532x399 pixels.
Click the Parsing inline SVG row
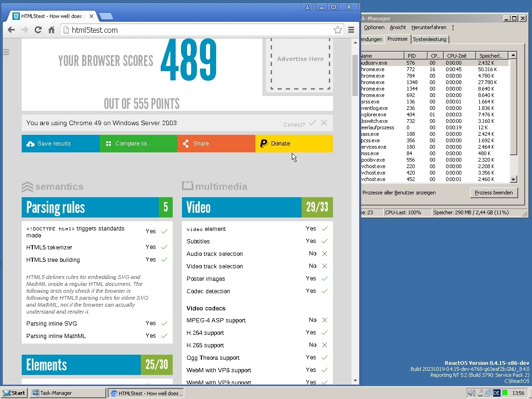click(97, 323)
